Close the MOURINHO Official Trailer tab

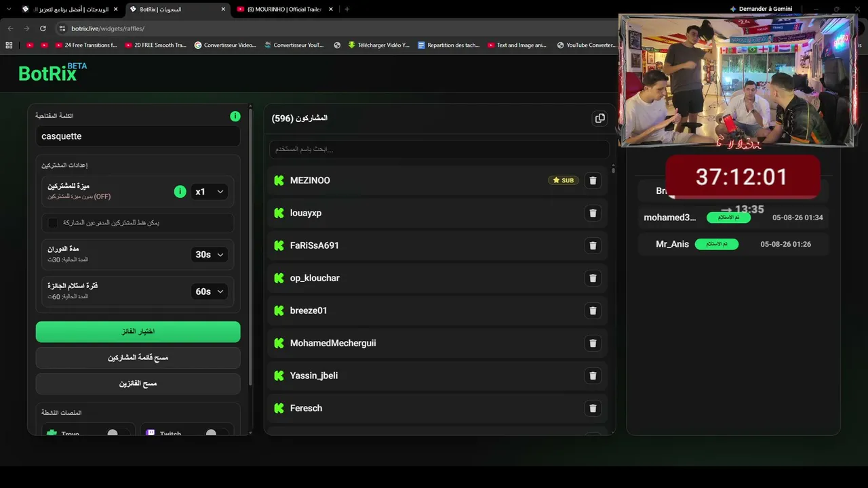tap(330, 9)
